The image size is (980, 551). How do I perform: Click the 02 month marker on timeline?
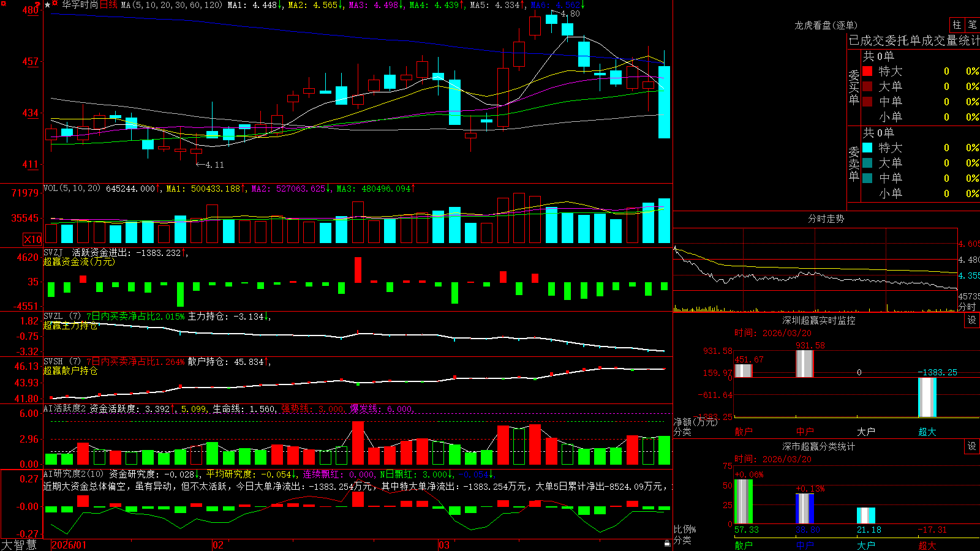point(217,545)
